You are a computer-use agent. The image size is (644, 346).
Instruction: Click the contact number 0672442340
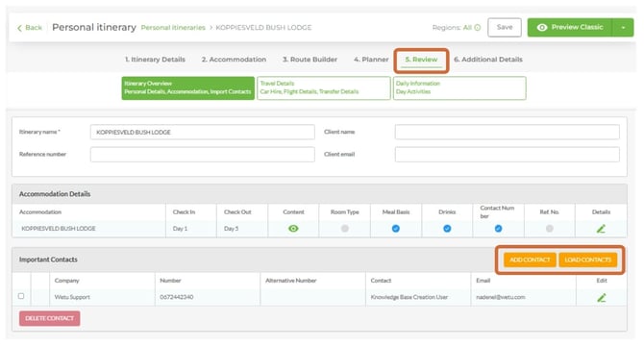point(177,297)
